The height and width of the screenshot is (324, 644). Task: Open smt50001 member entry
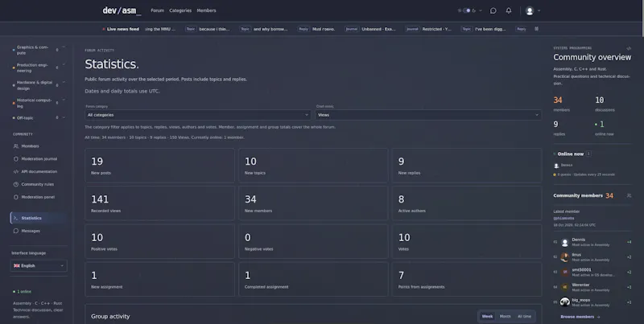pyautogui.click(x=592, y=272)
